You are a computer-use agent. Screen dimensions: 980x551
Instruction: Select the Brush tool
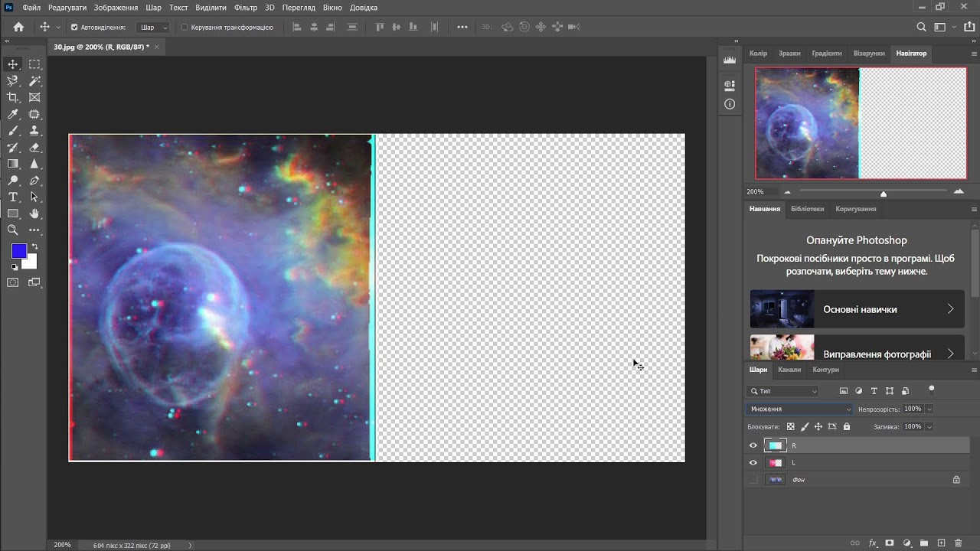tap(13, 131)
